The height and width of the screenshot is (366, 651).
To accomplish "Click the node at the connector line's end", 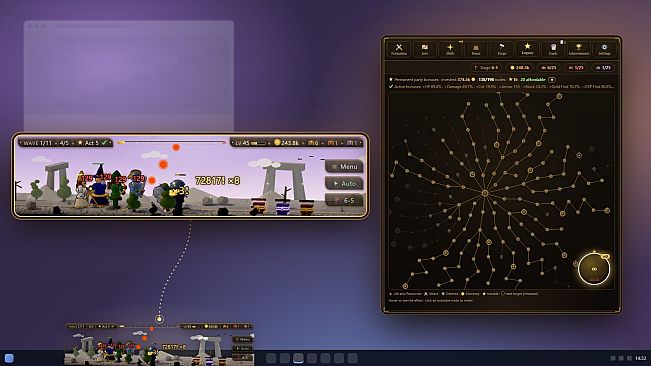I will pos(159,319).
